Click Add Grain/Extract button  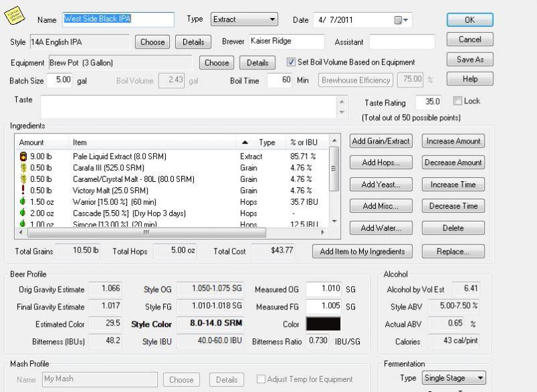381,141
